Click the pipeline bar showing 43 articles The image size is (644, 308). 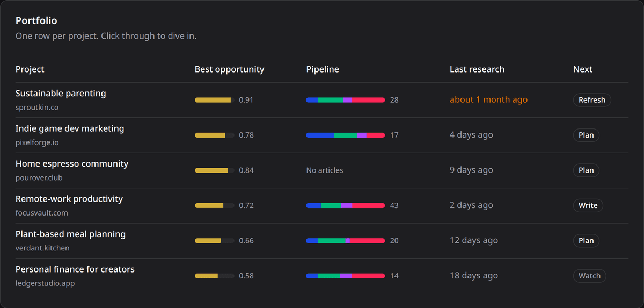[346, 205]
